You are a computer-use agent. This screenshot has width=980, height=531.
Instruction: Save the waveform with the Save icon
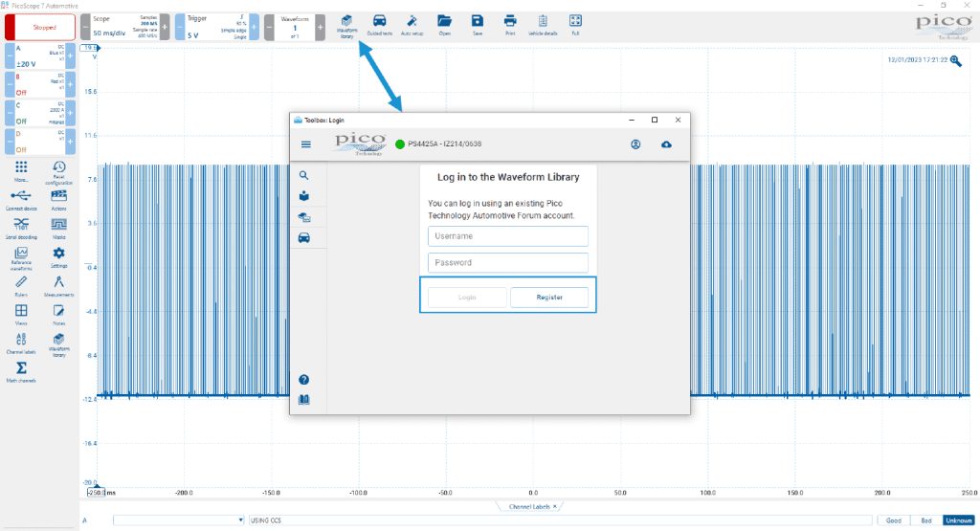click(478, 26)
